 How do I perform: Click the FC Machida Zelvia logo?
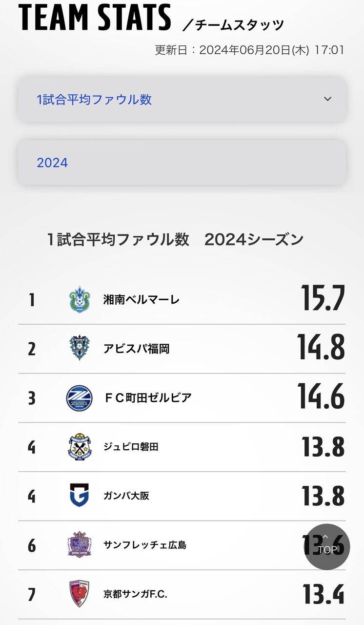click(79, 398)
